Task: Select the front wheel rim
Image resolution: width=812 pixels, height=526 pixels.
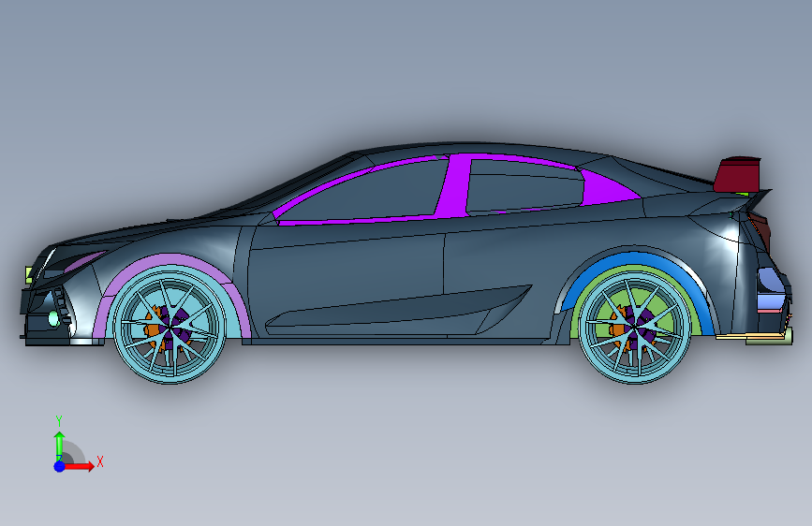Action: click(169, 327)
